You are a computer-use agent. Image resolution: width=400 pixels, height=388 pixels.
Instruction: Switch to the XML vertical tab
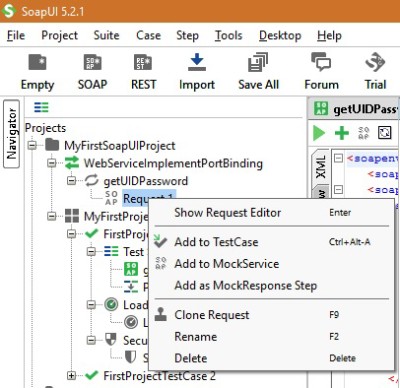[320, 167]
